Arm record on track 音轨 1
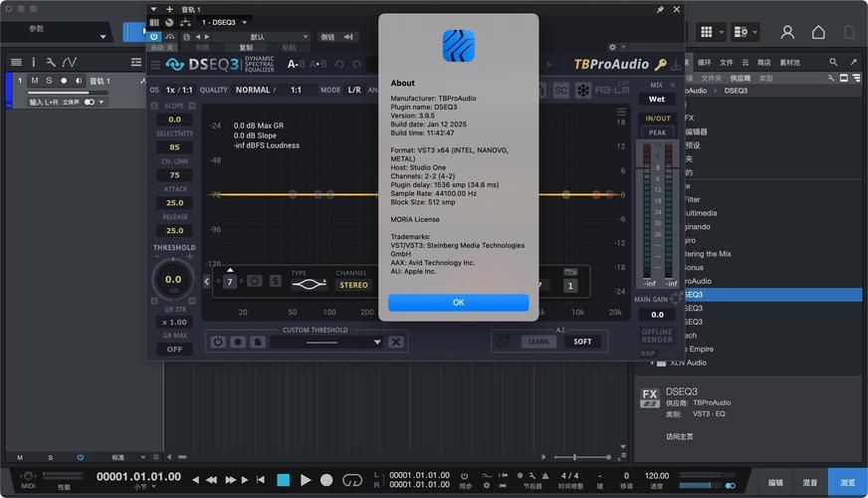The height and width of the screenshot is (498, 868). [64, 81]
